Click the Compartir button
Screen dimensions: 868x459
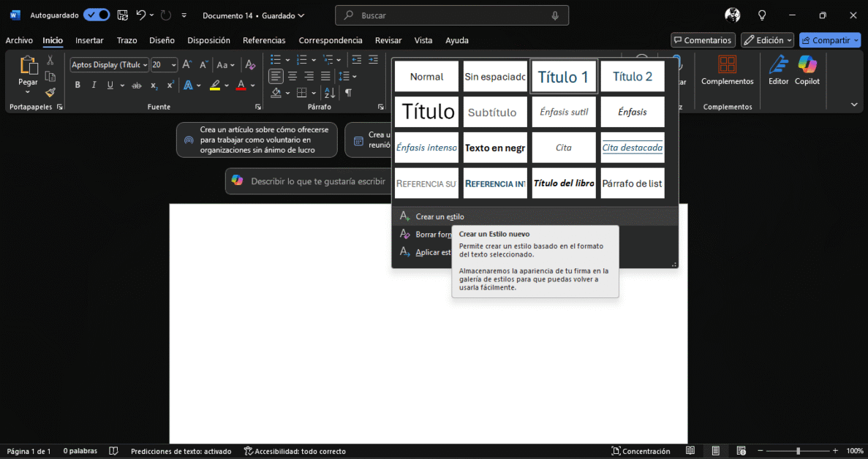click(829, 40)
